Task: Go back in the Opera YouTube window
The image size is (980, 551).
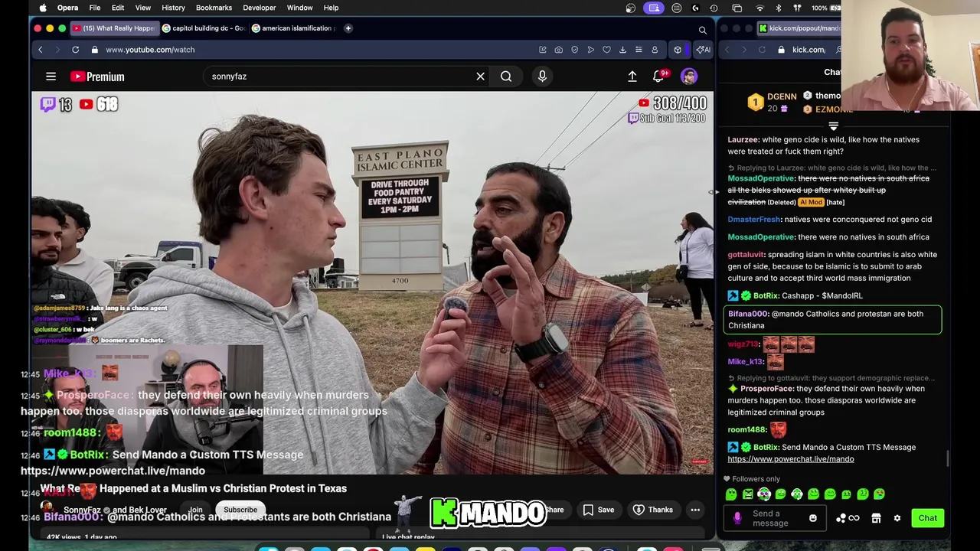Action: click(40, 50)
